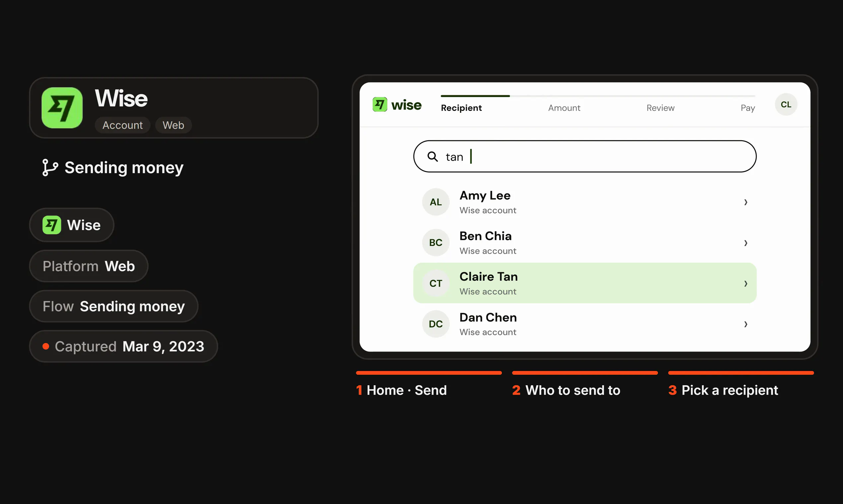The width and height of the screenshot is (843, 504).
Task: Click the large Wise app icon
Action: coord(62,108)
